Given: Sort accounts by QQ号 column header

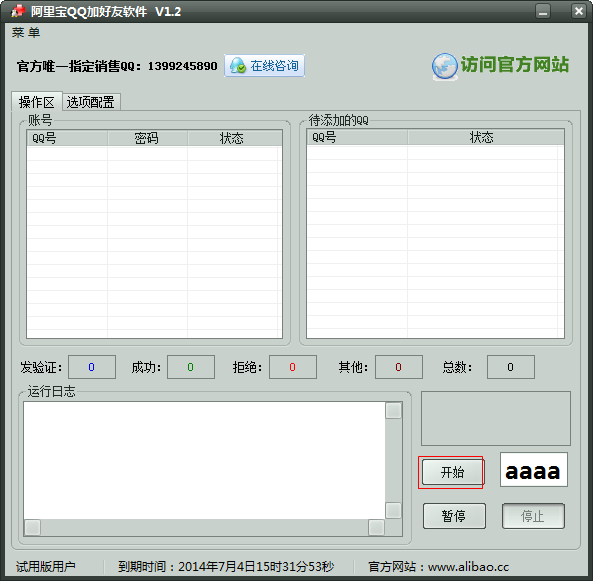Looking at the screenshot, I should (x=67, y=138).
